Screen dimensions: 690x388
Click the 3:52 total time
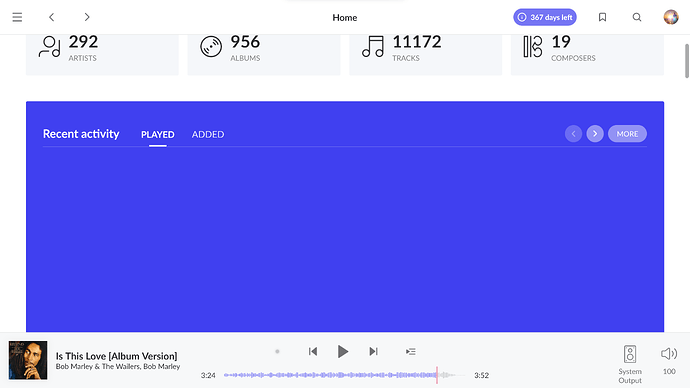click(x=481, y=375)
